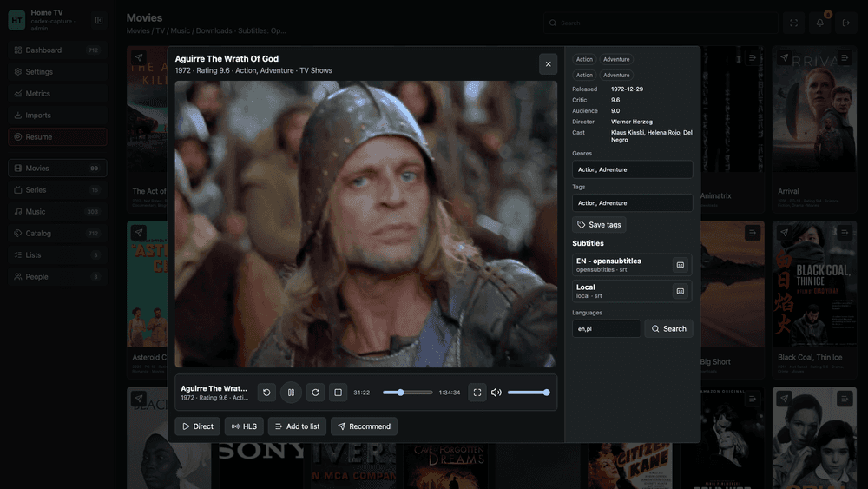Image resolution: width=868 pixels, height=489 pixels.
Task: Start Direct playback
Action: tap(198, 426)
